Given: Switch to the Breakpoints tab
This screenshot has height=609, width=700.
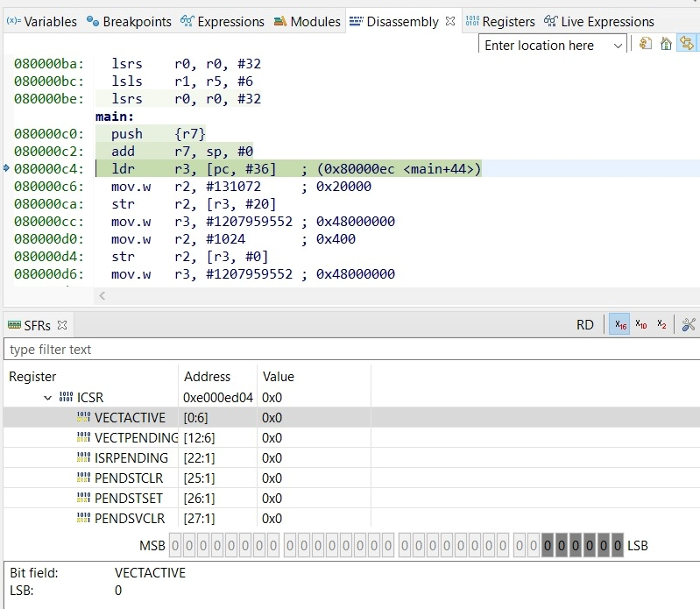Looking at the screenshot, I should tap(129, 21).
